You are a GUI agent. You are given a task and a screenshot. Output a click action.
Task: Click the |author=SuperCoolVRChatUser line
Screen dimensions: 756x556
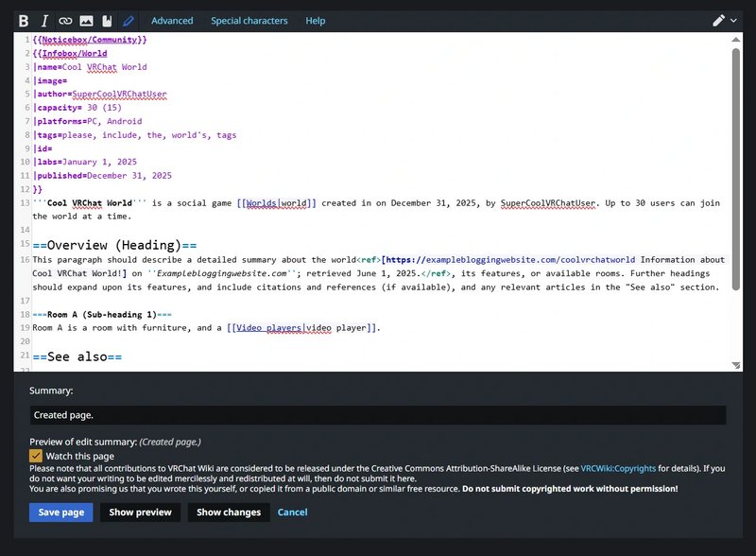coord(100,94)
